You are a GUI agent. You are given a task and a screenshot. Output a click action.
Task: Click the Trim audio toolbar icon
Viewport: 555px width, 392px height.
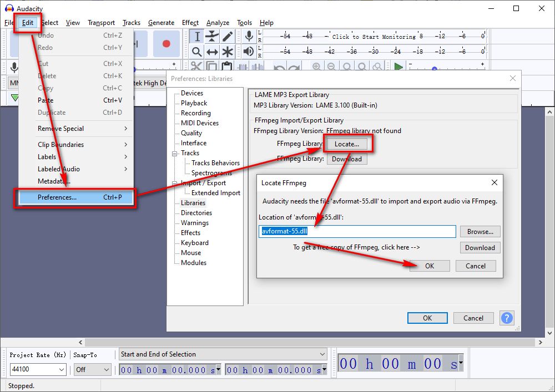coord(243,67)
